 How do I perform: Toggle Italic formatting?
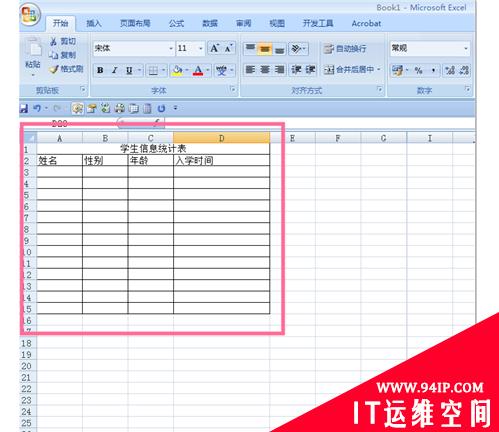[114, 70]
